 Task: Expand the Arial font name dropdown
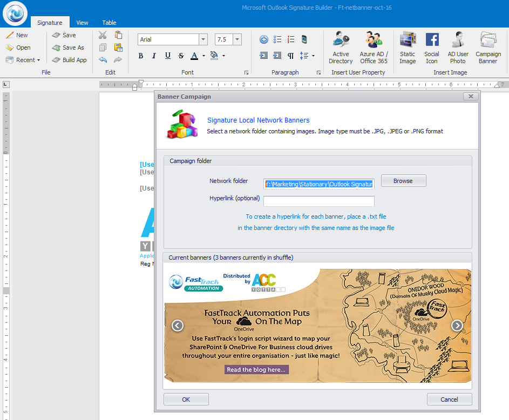(203, 39)
